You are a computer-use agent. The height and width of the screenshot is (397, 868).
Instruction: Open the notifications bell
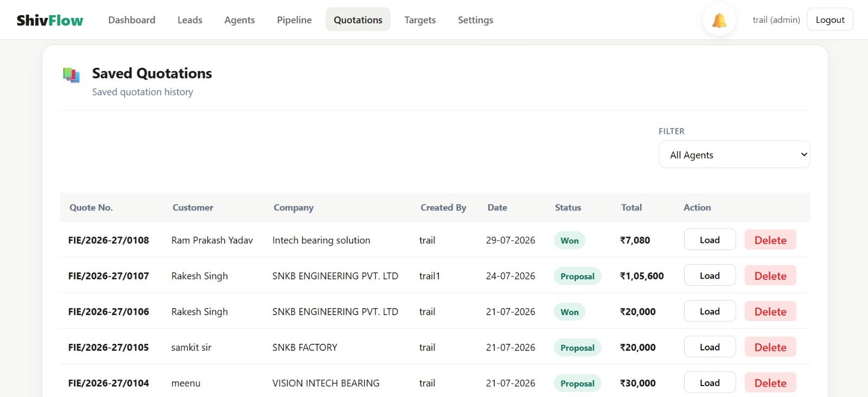click(x=719, y=20)
